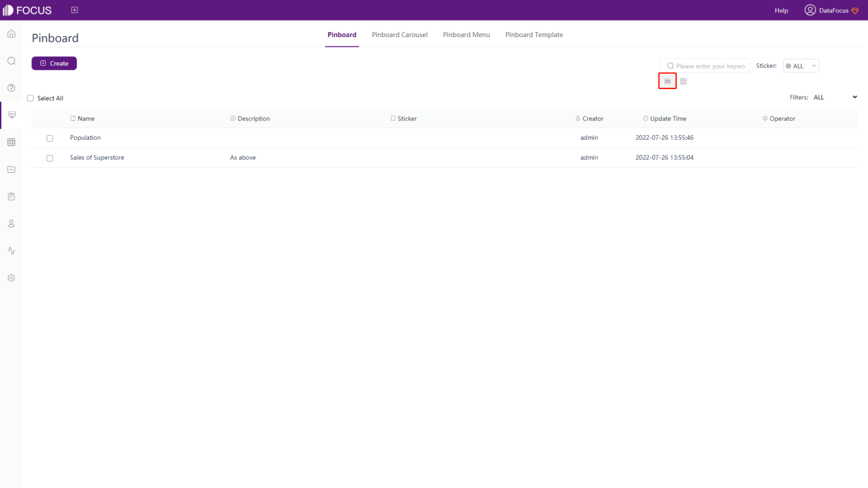Click the search magnifier in keyword field
Screen dimensions: 868x488
(x=670, y=66)
